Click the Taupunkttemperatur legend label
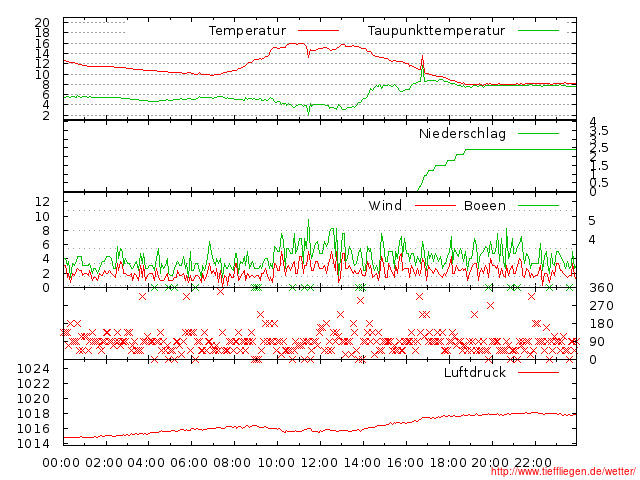The height and width of the screenshot is (480, 640). tap(436, 31)
